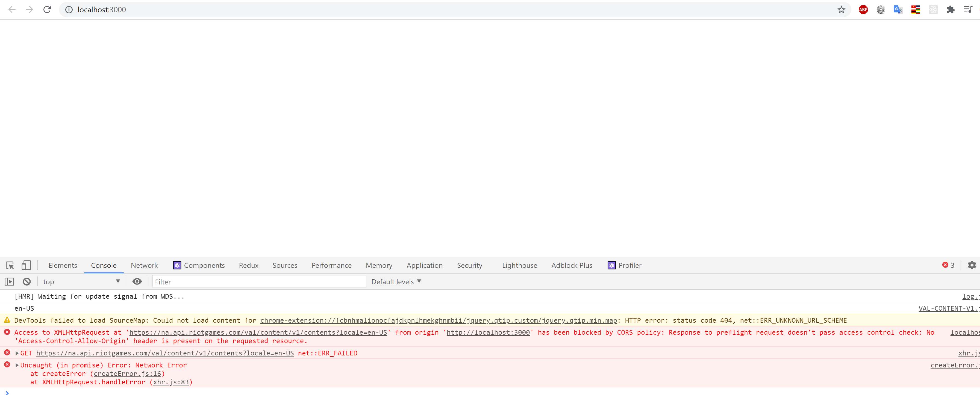The image size is (980, 395).
Task: Open the JavaScript context dropdown "top"
Action: pos(81,281)
